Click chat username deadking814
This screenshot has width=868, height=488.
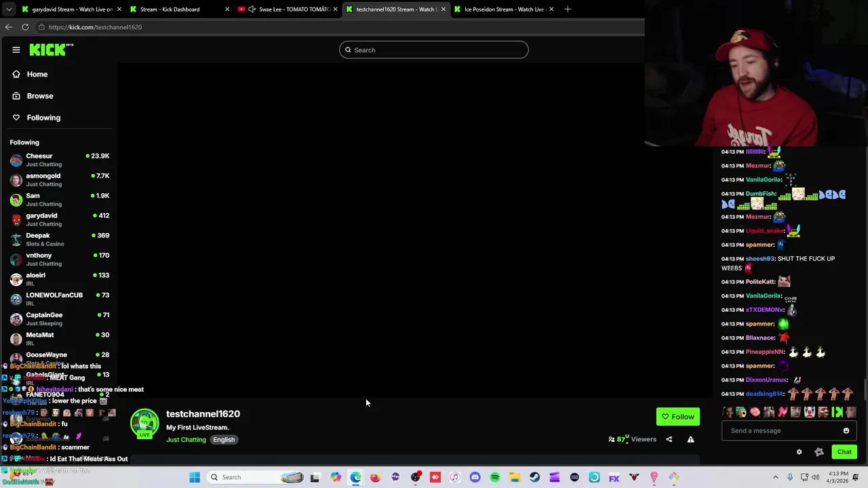[x=764, y=394]
